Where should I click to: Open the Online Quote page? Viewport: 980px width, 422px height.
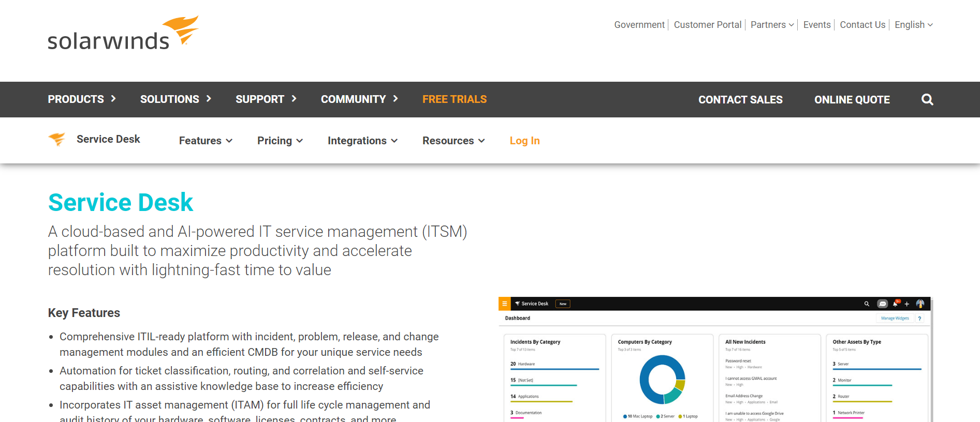click(852, 100)
